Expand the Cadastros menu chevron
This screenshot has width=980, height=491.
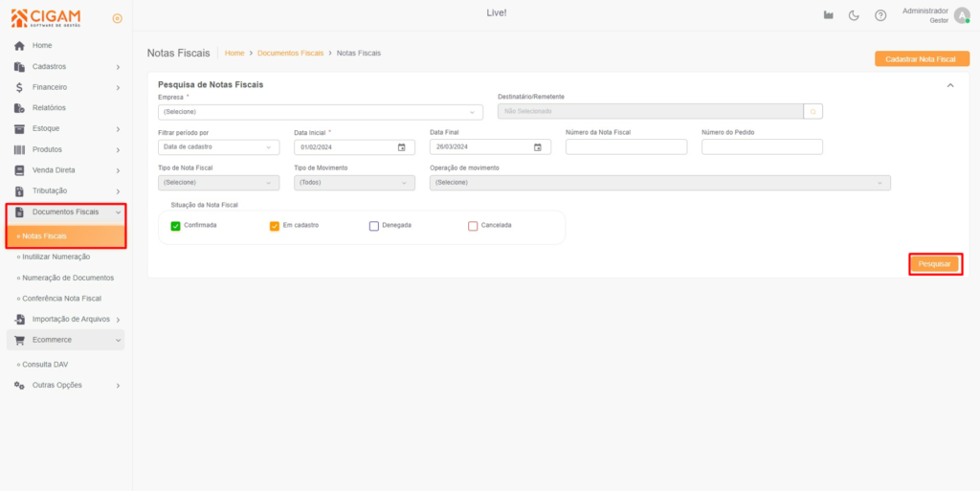tap(118, 67)
